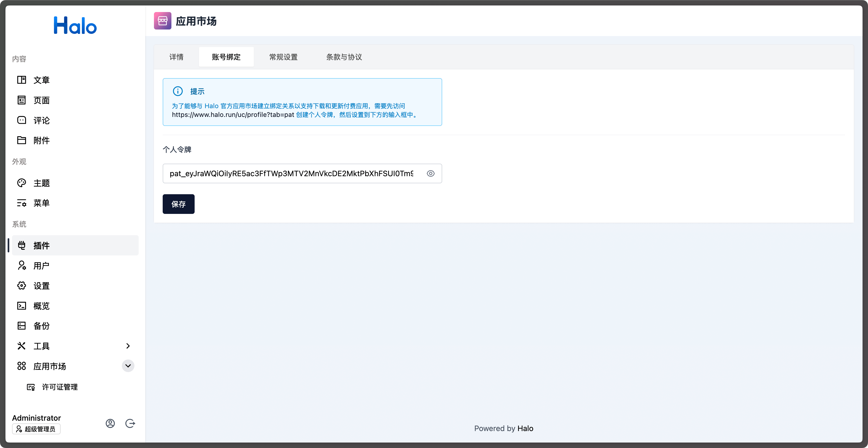
Task: Open the 主题 themes page
Action: [x=41, y=183]
